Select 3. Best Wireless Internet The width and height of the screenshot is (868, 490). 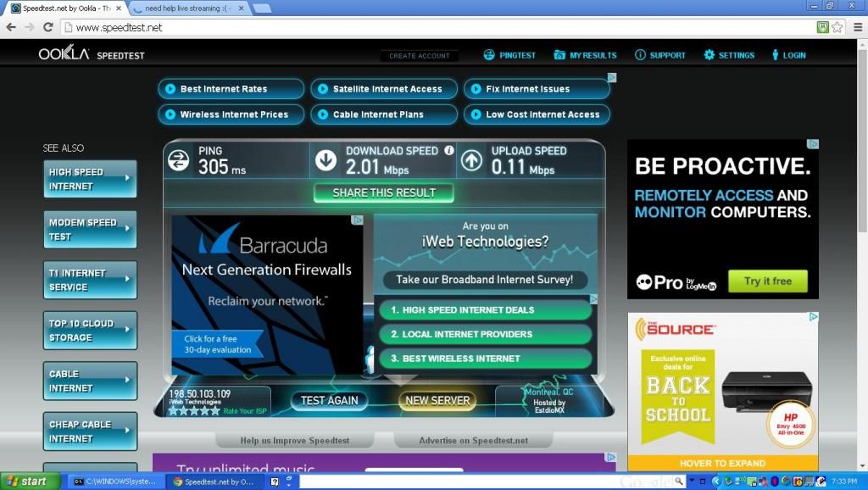click(485, 359)
